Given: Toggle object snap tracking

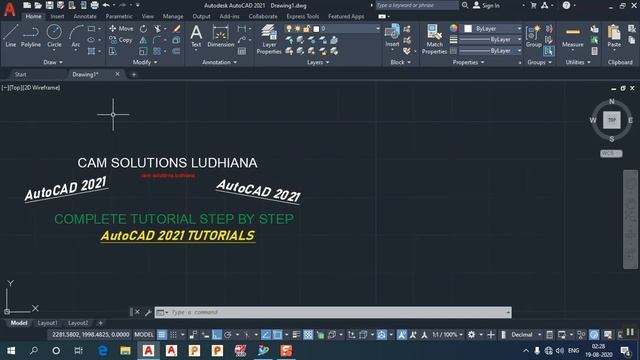Looking at the screenshot, I should 266,335.
